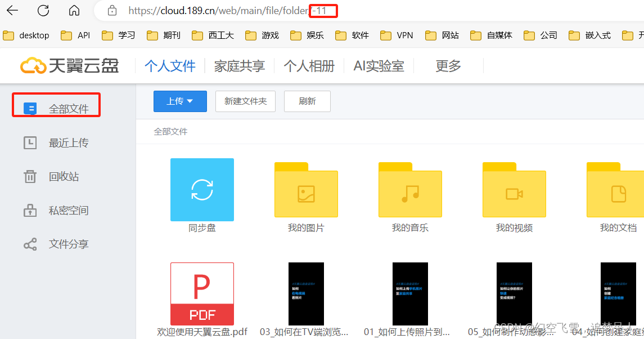This screenshot has height=339, width=644.
Task: Open the 我的图片 pictures folder
Action: pos(306,192)
